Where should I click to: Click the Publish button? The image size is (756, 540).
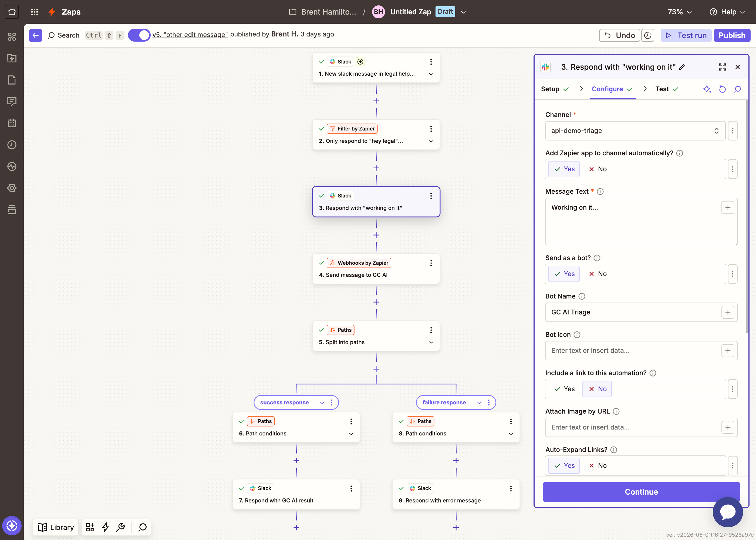[x=732, y=35]
